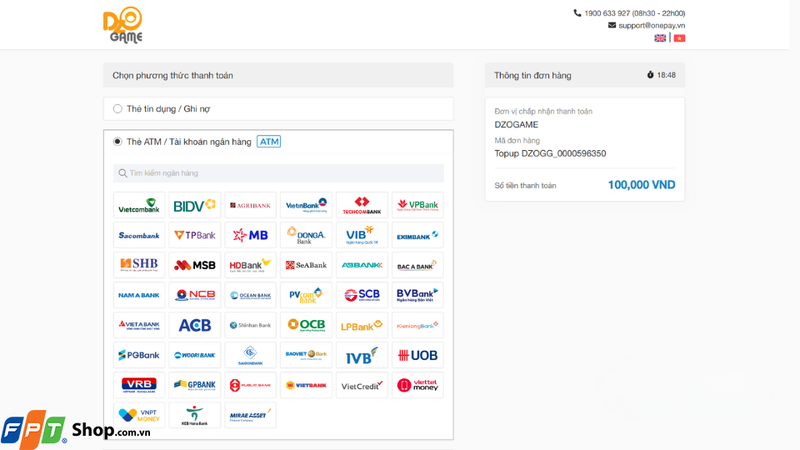
Task: Choose the UOB bank logo
Action: point(417,355)
